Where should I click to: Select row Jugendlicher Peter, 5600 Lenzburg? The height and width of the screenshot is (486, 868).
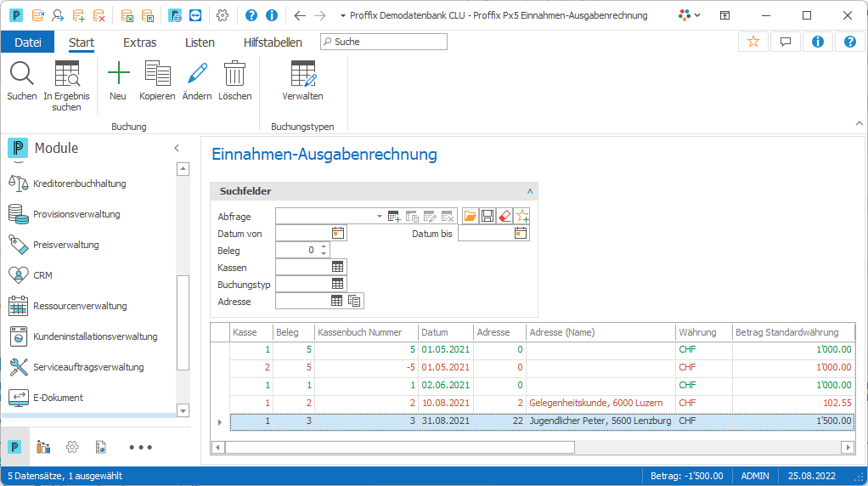point(542,421)
